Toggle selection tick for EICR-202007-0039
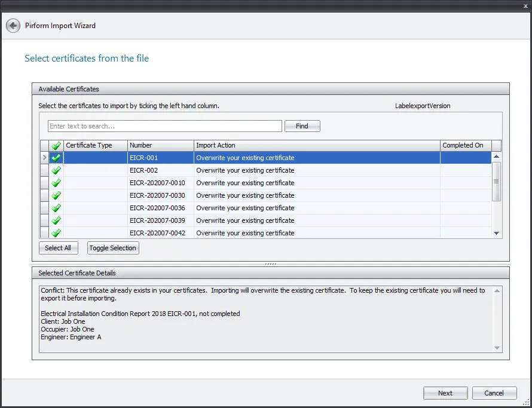 (55, 220)
